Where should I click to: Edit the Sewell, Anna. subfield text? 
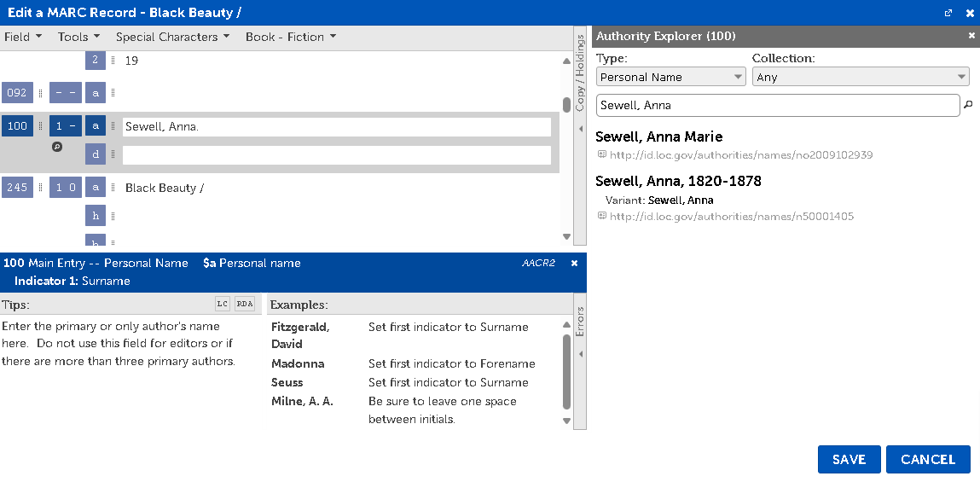point(337,127)
